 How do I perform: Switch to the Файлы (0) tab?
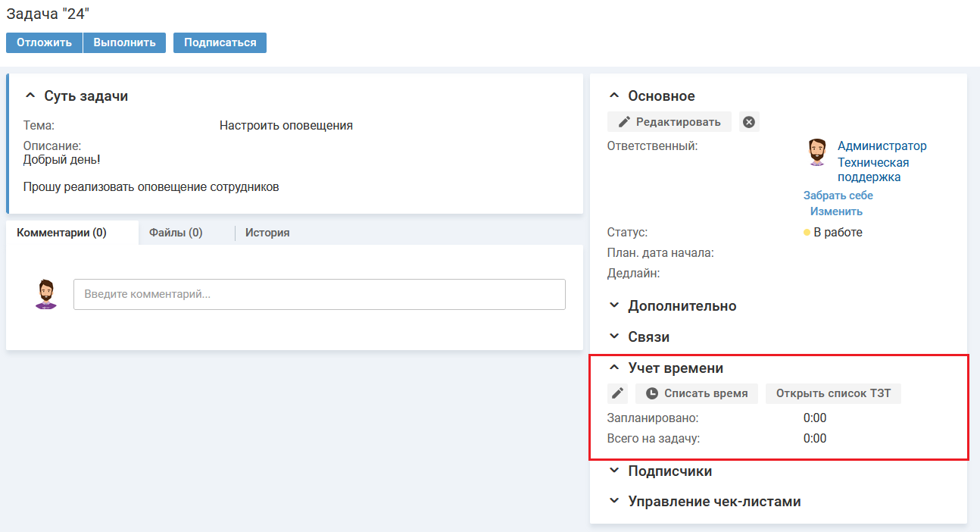176,233
